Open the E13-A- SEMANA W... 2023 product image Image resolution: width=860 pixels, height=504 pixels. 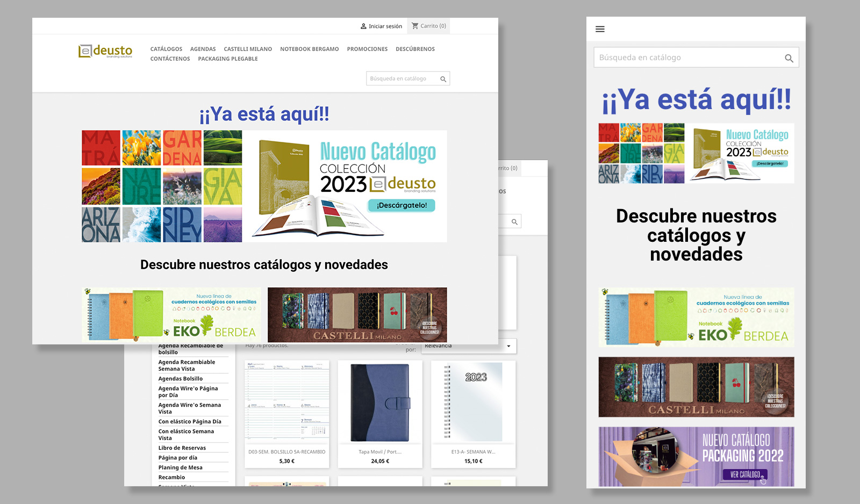(x=474, y=402)
